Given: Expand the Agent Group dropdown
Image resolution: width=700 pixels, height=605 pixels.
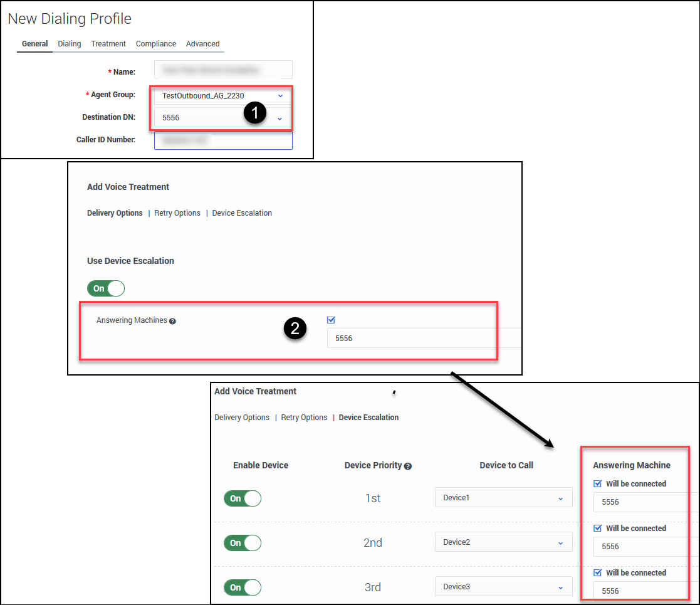Looking at the screenshot, I should pos(222,96).
